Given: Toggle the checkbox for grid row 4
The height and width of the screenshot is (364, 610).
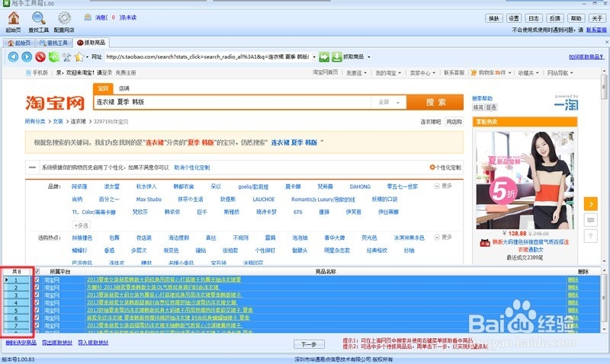Looking at the screenshot, I should coord(37,302).
